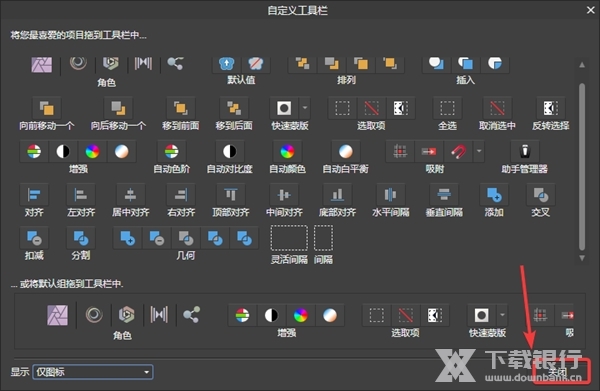
Task: Choose the 分割 divide icon
Action: pyautogui.click(x=81, y=238)
